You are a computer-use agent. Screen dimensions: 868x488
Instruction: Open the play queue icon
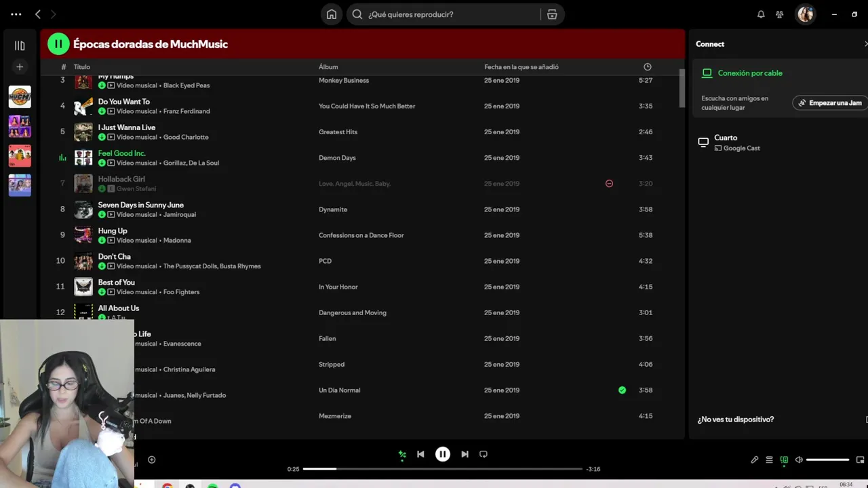point(769,460)
